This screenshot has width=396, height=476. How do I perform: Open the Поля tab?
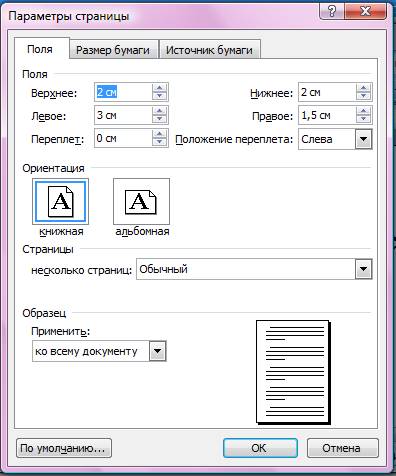click(x=40, y=49)
